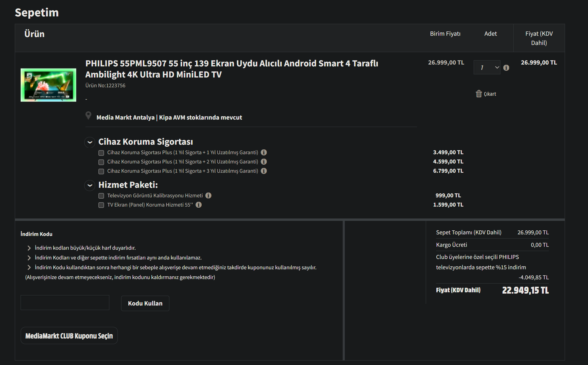Click the Birim Fiyatı column header
The height and width of the screenshot is (365, 588).
(x=445, y=34)
